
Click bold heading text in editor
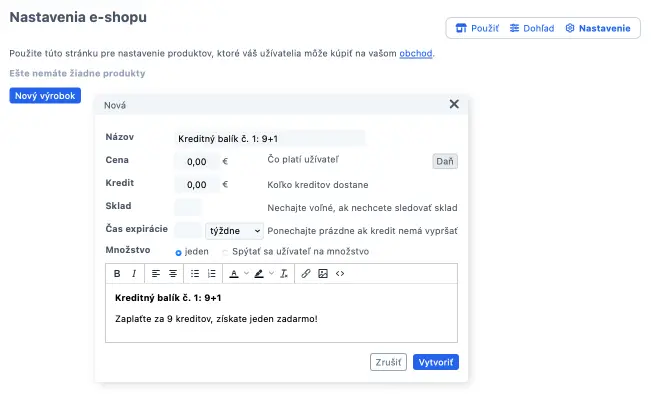(168, 298)
